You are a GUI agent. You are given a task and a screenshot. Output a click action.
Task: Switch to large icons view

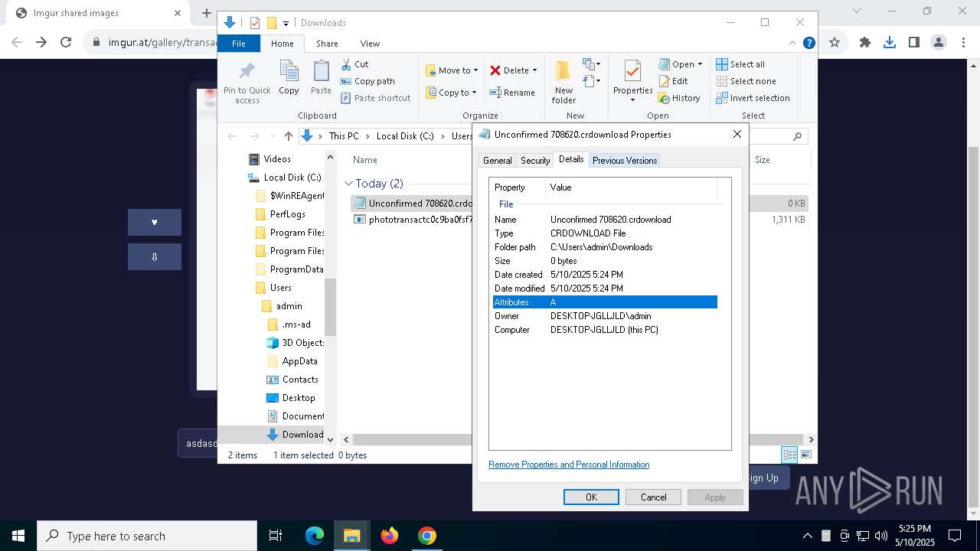coord(805,455)
